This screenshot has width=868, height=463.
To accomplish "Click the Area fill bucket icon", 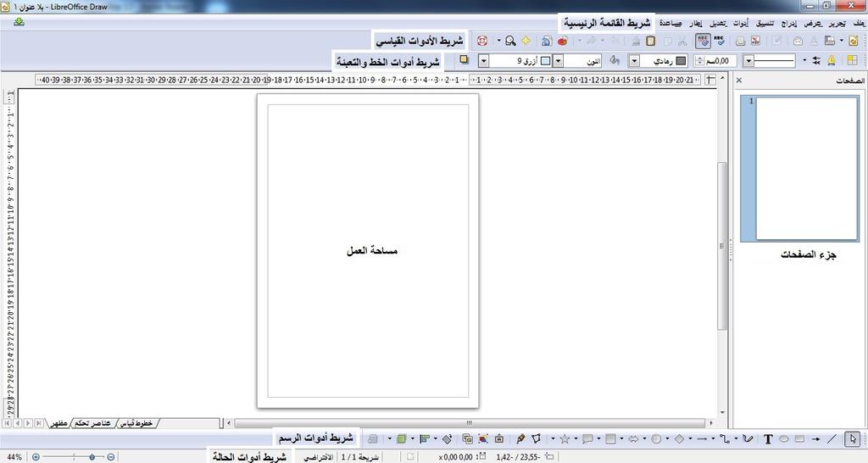I will 615,60.
